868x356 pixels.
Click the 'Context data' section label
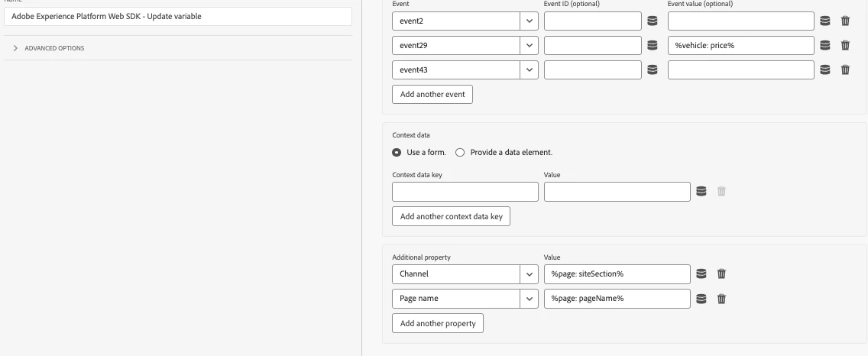(x=411, y=135)
